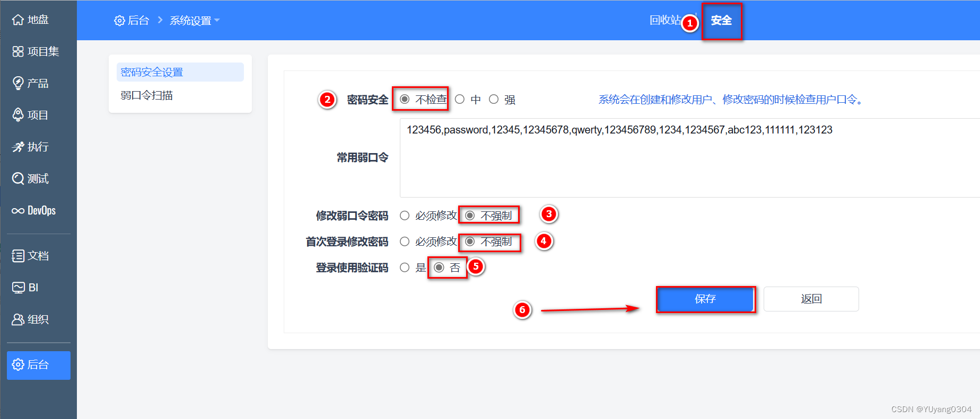Select 中 password security level

tap(460, 99)
